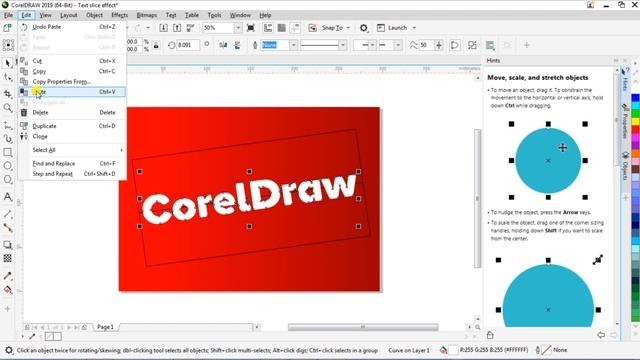Select the Connector tool

coord(8,227)
